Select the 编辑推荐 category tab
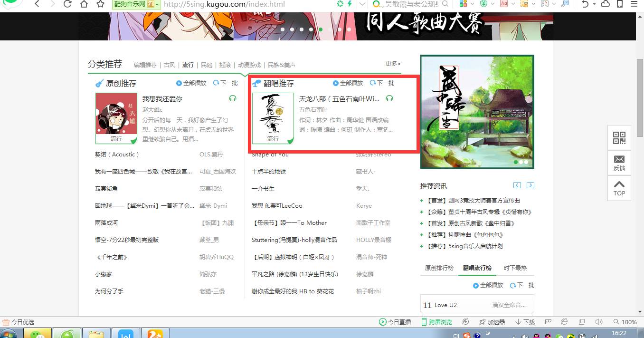This screenshot has width=644, height=338. pos(145,65)
